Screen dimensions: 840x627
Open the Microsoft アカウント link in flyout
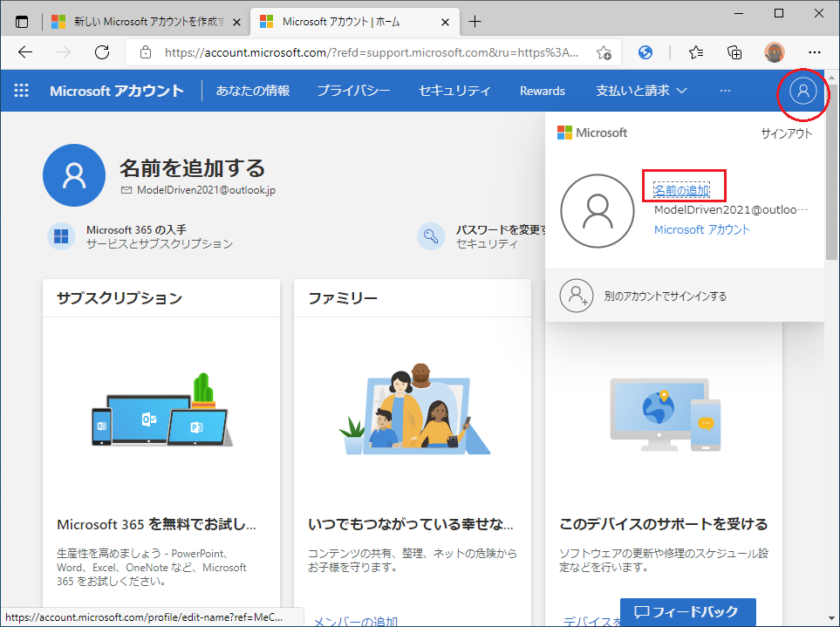pyautogui.click(x=702, y=229)
